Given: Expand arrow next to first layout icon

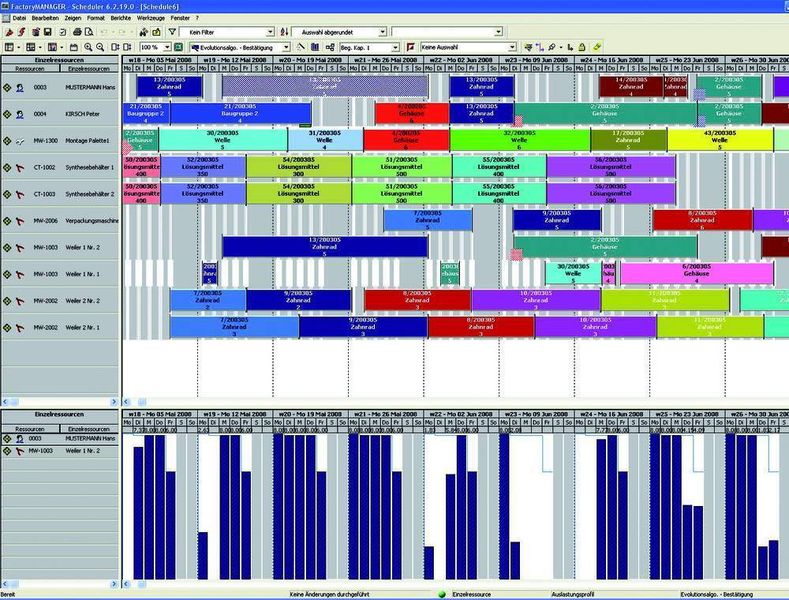Looking at the screenshot, I should [x=19, y=47].
